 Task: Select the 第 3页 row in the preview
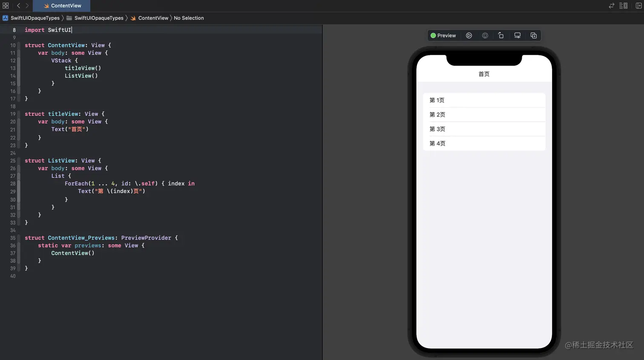click(484, 129)
